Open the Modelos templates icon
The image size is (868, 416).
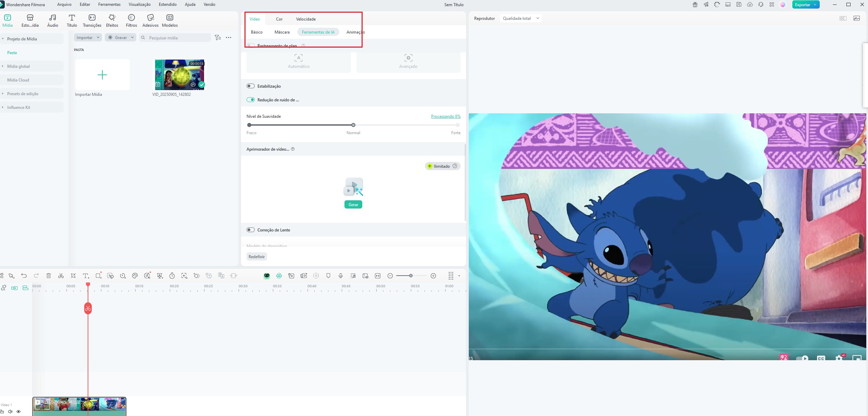pyautogui.click(x=170, y=21)
